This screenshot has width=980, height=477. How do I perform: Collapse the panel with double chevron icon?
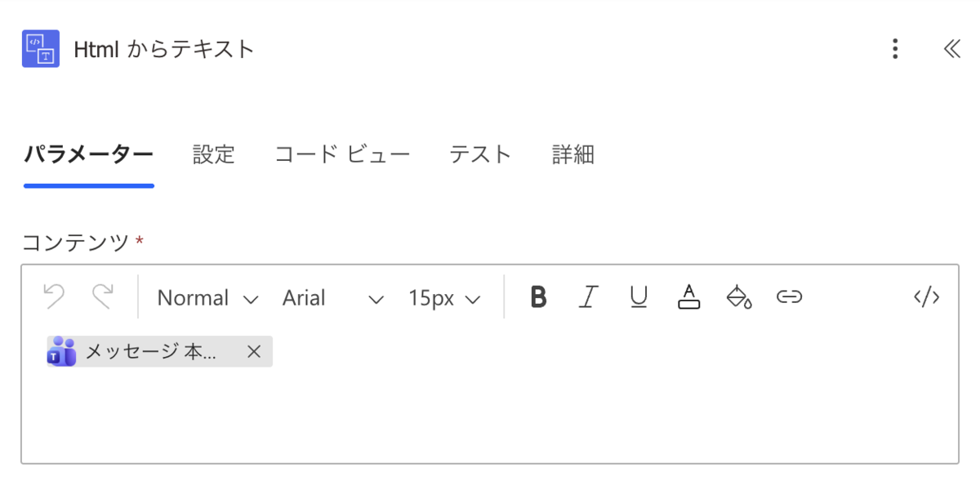pos(951,49)
